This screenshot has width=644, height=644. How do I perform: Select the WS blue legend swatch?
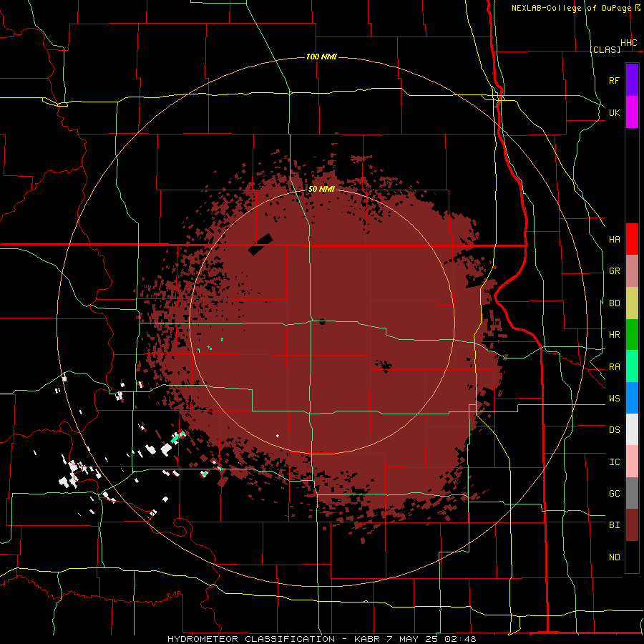point(632,398)
